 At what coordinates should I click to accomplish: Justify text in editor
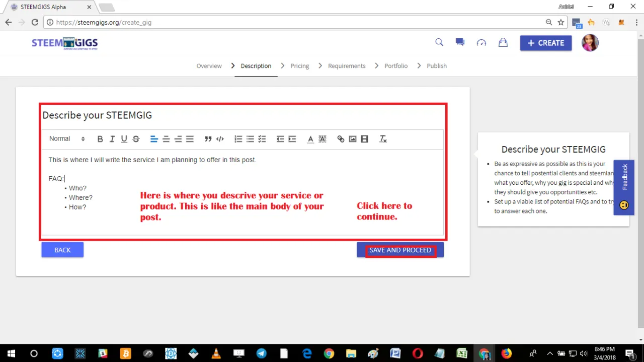tap(190, 139)
